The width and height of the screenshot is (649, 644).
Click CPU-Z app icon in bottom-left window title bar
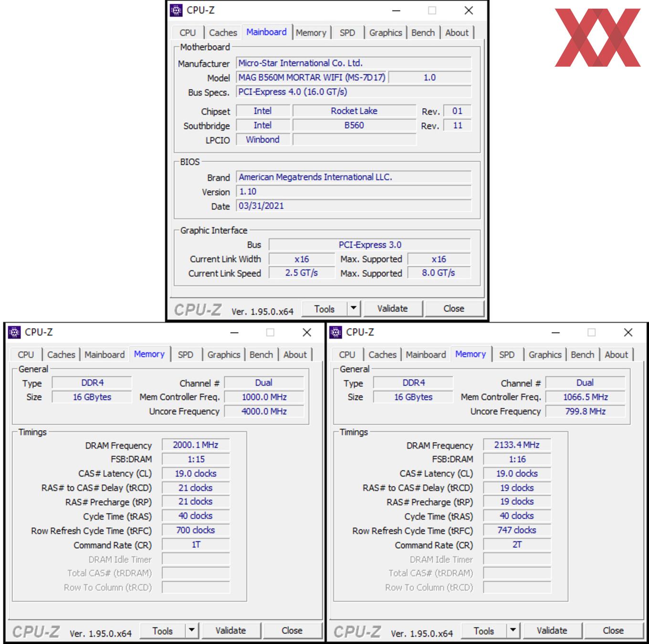coord(14,332)
